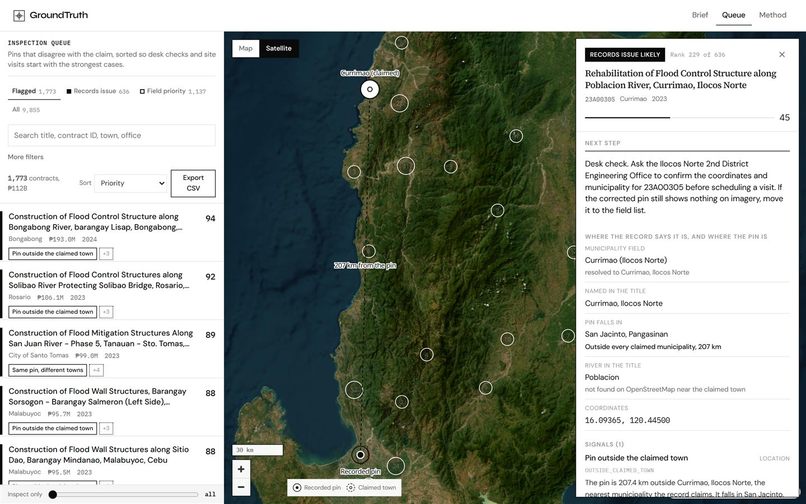Click the Recorded pin legend entry
The height and width of the screenshot is (504, 806).
pyautogui.click(x=317, y=488)
